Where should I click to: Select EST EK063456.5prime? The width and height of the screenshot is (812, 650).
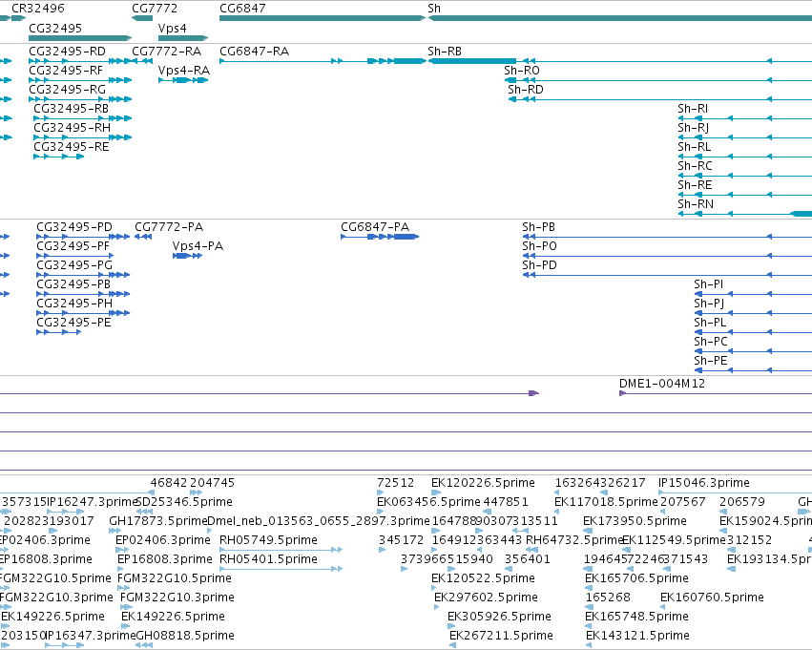click(x=428, y=502)
